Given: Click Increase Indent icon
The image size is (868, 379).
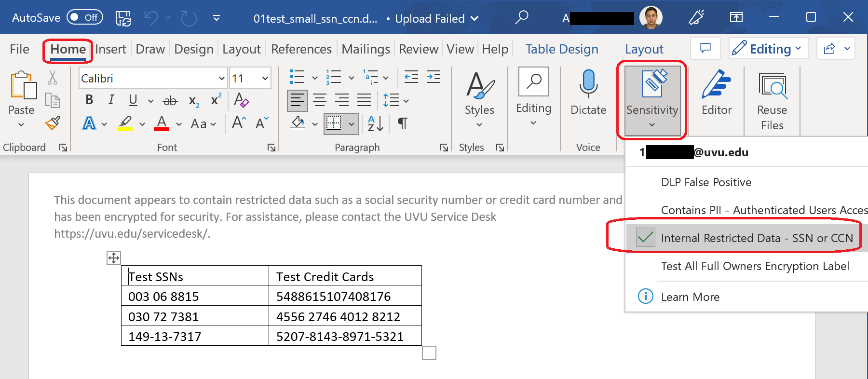Looking at the screenshot, I should coord(434,77).
